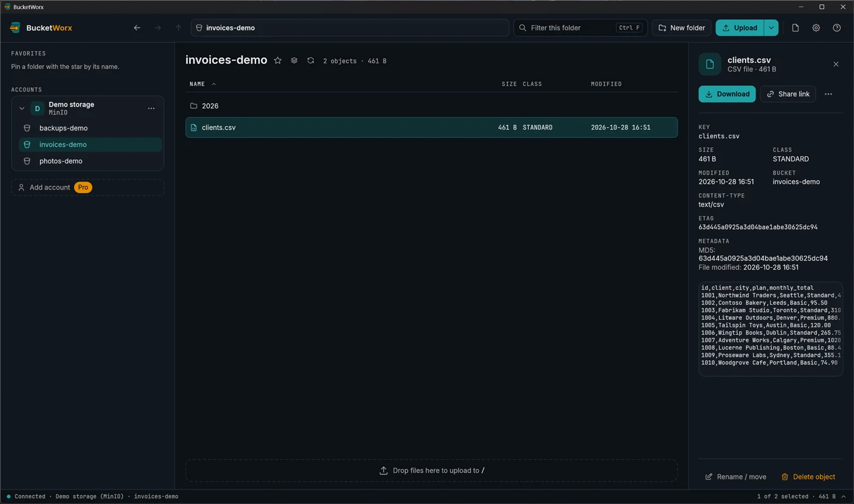Screen dimensions: 854x504
Task: Click the New folder button
Action: coord(681,27)
